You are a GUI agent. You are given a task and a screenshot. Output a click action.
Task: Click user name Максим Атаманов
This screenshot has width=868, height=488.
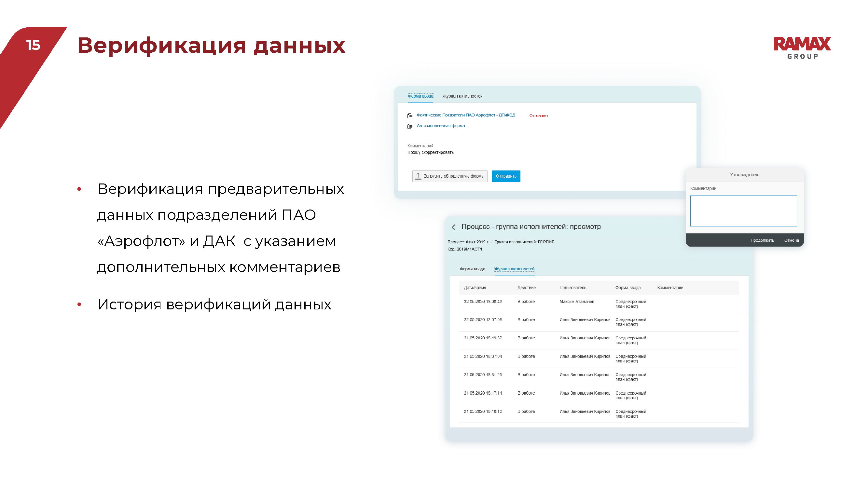coord(577,302)
